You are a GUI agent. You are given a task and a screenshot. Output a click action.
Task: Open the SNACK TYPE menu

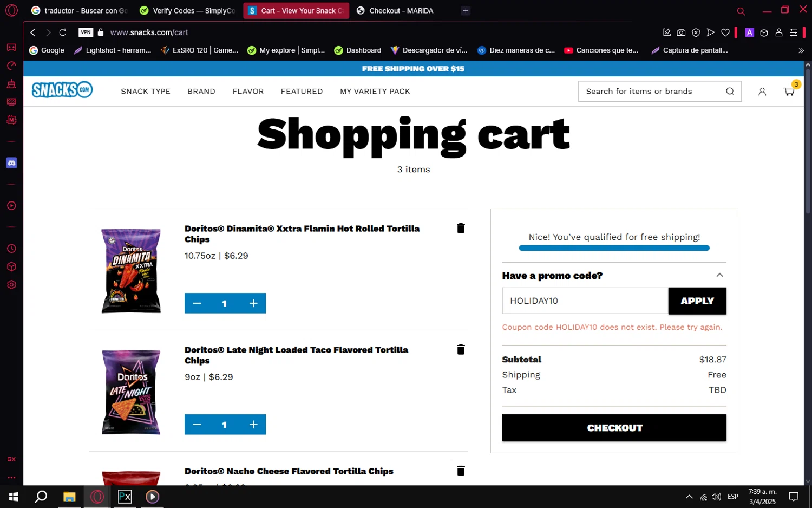click(x=146, y=91)
